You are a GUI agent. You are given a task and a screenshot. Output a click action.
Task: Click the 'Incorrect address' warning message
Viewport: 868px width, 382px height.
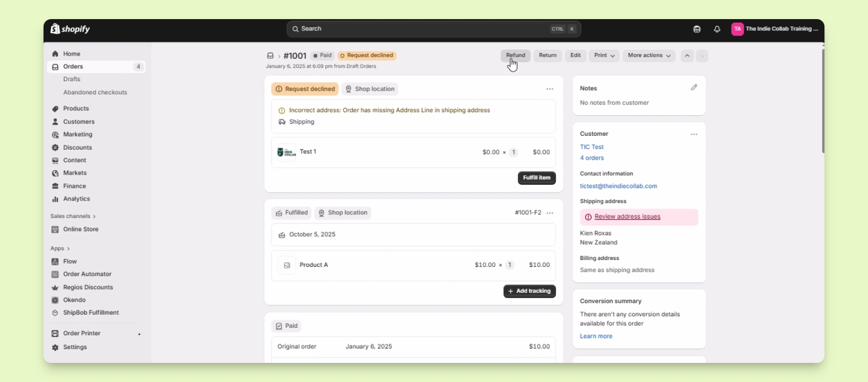(x=389, y=110)
